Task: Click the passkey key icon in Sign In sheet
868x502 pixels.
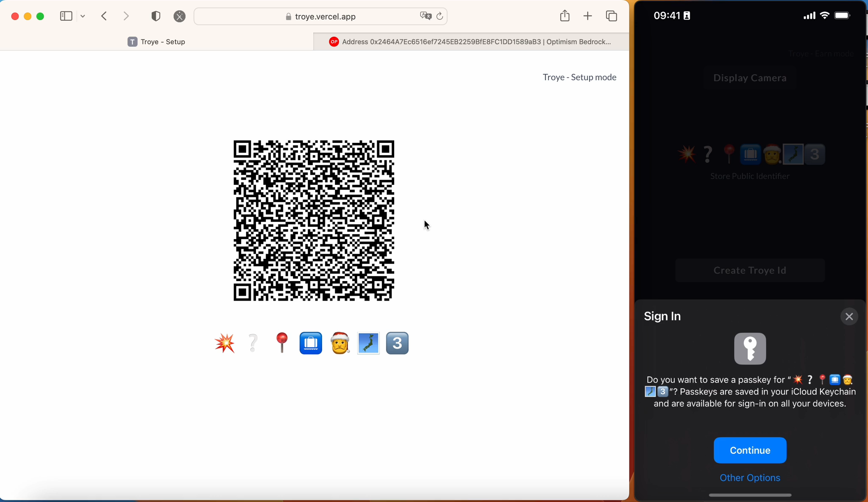Action: coord(750,349)
